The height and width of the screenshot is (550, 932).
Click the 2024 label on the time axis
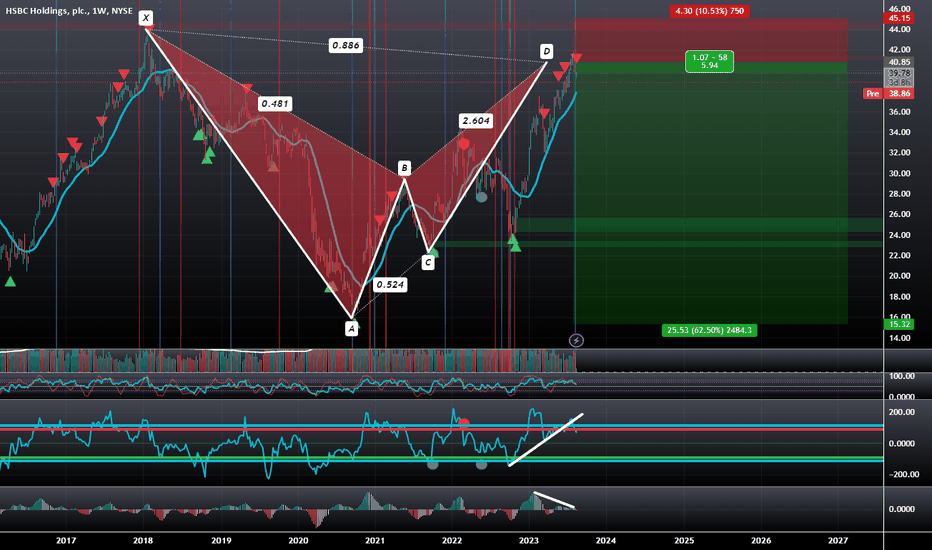(x=606, y=540)
